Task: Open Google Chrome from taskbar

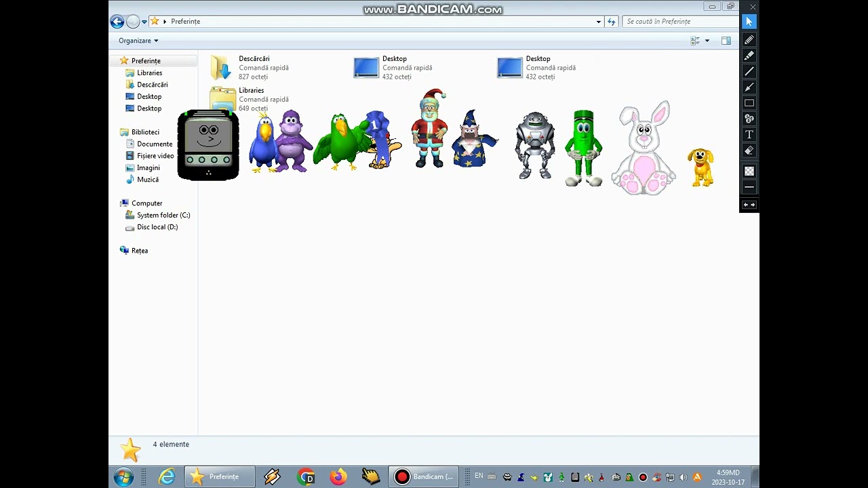Action: (307, 477)
